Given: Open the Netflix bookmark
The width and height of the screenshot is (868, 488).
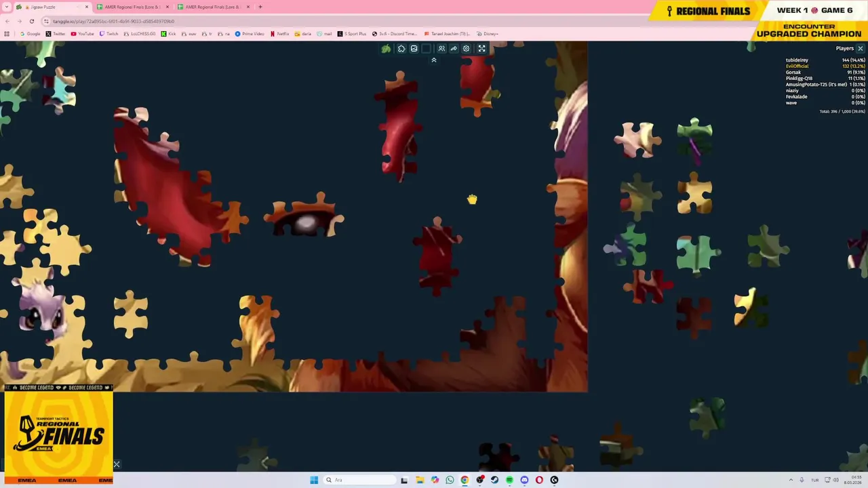Looking at the screenshot, I should click(x=279, y=34).
